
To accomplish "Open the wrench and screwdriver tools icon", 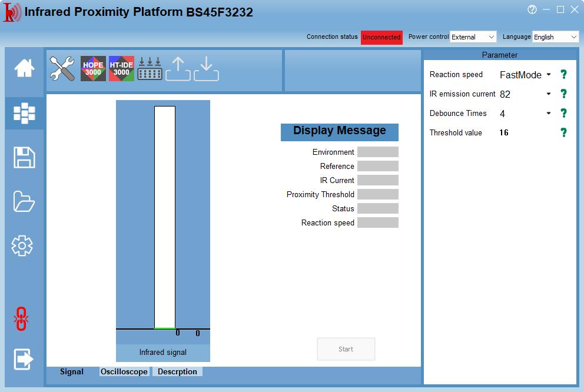I will click(62, 69).
